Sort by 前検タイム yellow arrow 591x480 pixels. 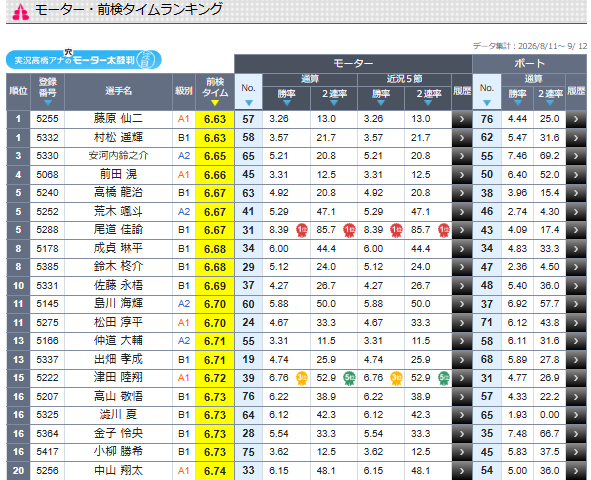[215, 103]
